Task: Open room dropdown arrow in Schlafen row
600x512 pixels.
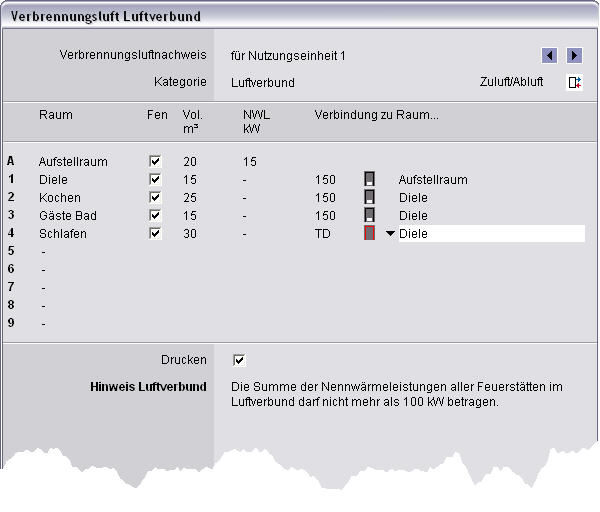Action: pos(390,233)
